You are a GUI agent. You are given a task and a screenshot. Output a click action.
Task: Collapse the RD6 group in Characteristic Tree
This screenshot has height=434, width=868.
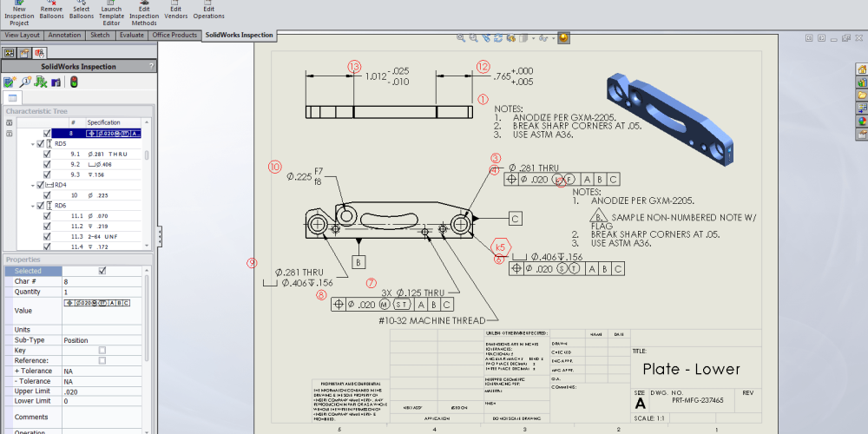coord(33,206)
